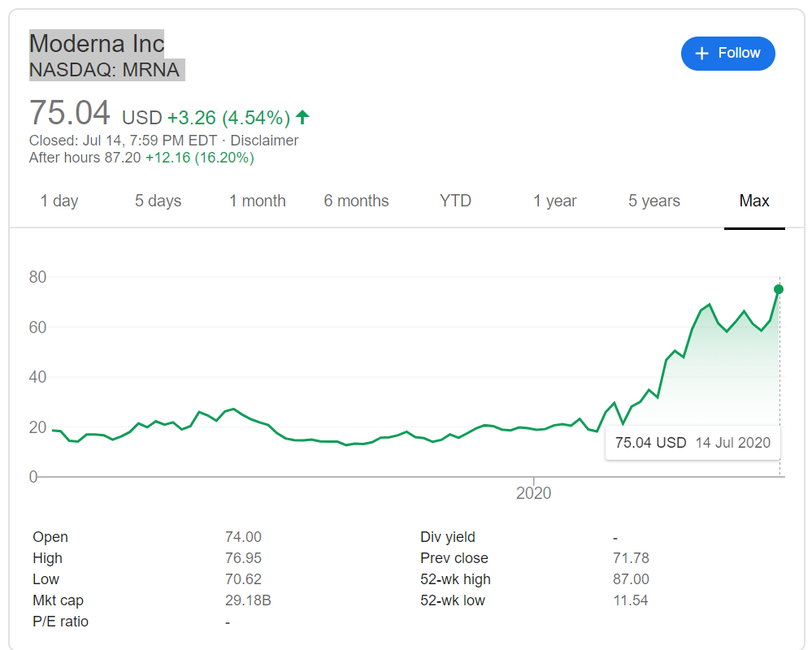Click the 60 y-axis label

coord(38,327)
